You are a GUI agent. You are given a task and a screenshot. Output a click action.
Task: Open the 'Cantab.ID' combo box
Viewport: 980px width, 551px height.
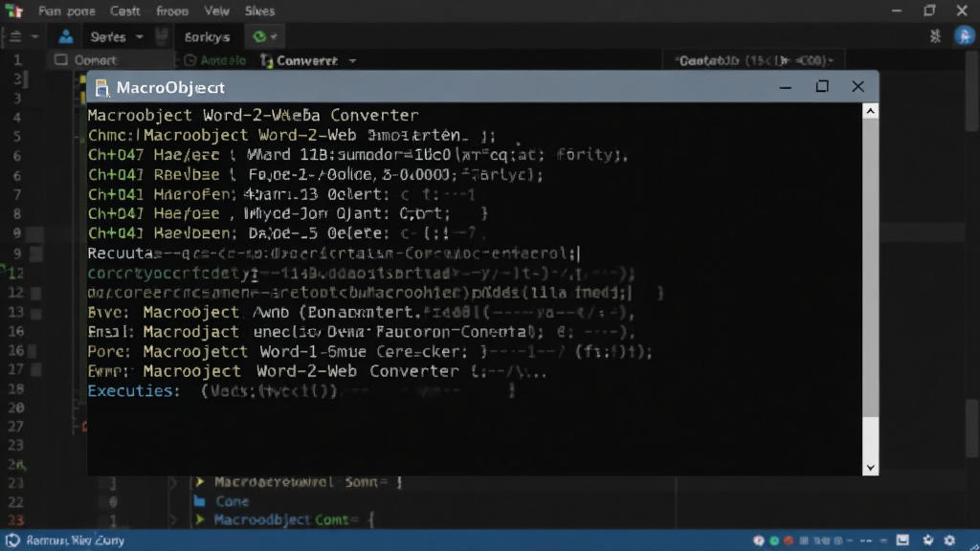click(x=754, y=60)
